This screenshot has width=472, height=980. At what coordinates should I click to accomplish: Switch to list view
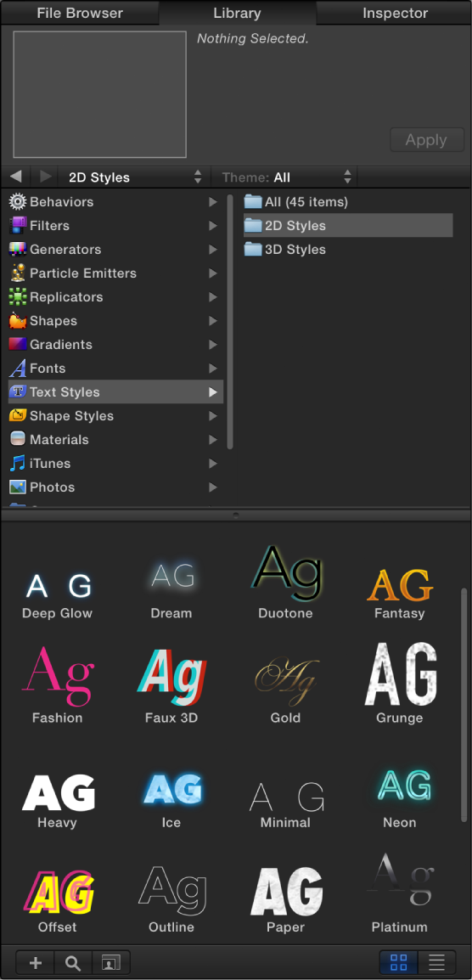click(x=437, y=962)
